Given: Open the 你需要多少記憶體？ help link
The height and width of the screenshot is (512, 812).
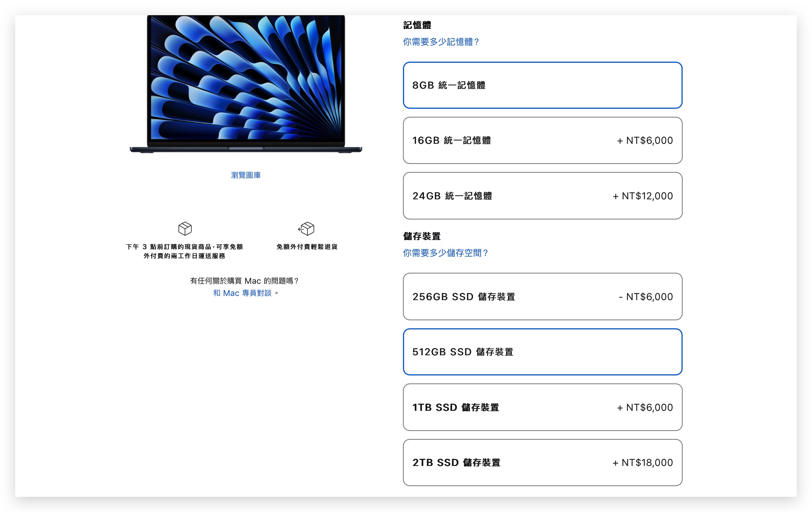Looking at the screenshot, I should pos(441,42).
